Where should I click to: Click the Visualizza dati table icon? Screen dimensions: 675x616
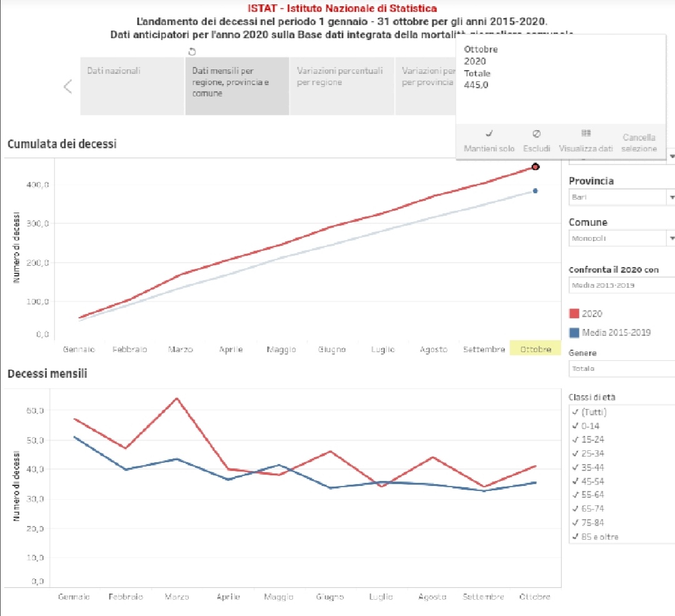click(586, 133)
